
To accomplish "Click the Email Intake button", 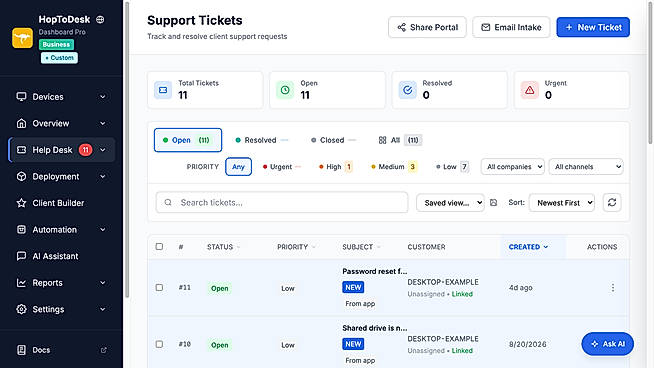I will point(511,28).
